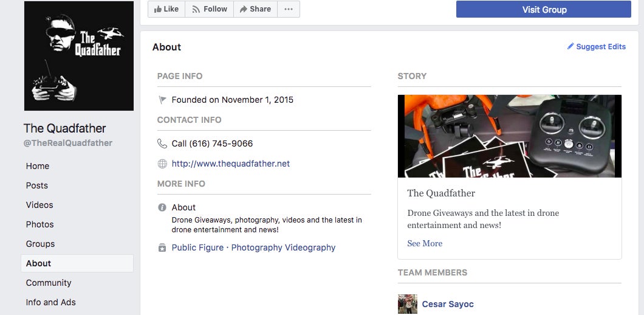Screen dimensions: 644x315
Task: Click Cesar Sayoc's avatar thumbnail
Action: pyautogui.click(x=408, y=304)
